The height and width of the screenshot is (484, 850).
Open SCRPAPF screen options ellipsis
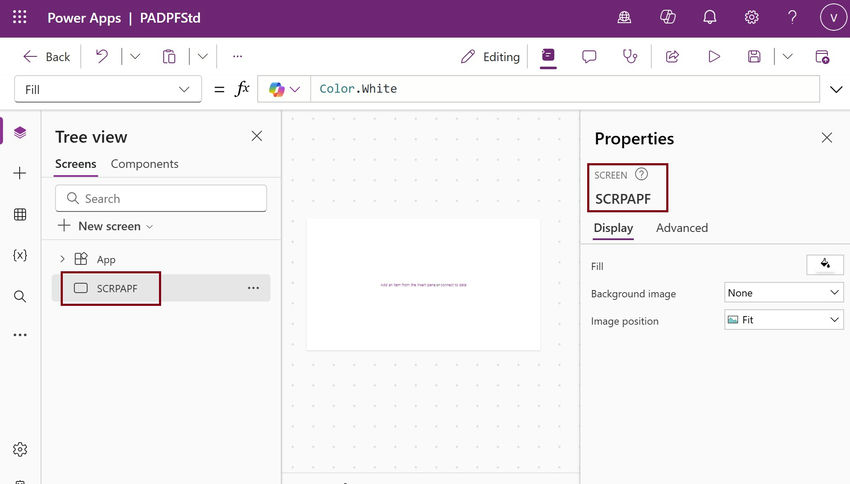point(253,288)
